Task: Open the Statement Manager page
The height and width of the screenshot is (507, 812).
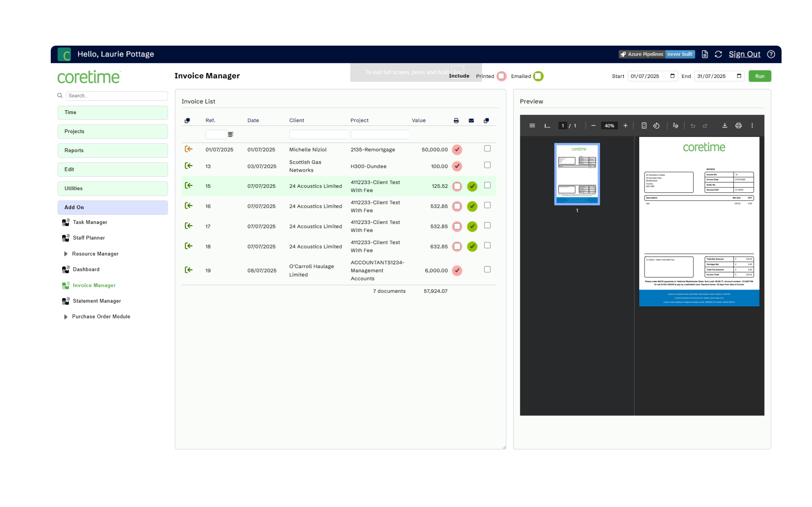Action: point(97,301)
